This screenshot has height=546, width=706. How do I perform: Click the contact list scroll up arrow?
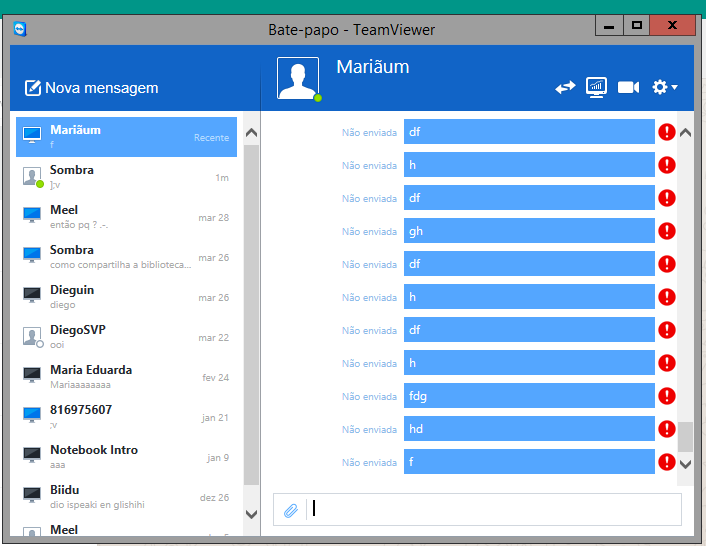251,133
